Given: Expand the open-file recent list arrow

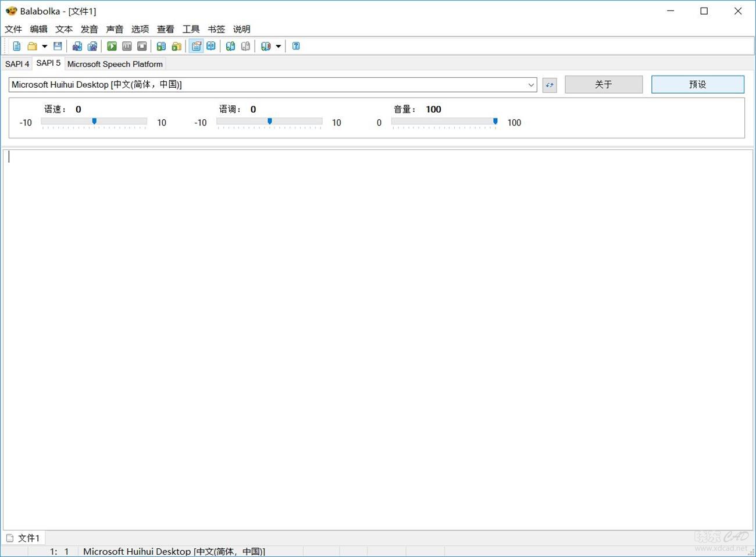Looking at the screenshot, I should coord(44,47).
